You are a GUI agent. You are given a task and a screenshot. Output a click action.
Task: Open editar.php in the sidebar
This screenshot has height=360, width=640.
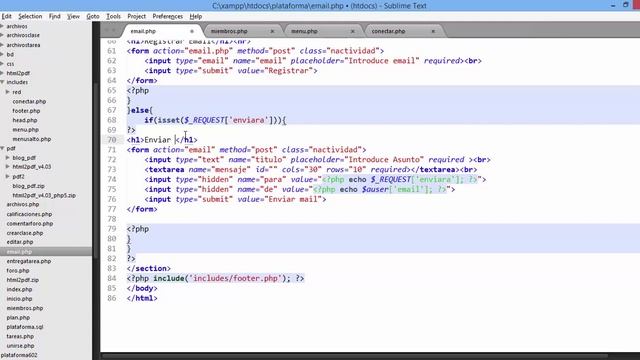tap(20, 242)
